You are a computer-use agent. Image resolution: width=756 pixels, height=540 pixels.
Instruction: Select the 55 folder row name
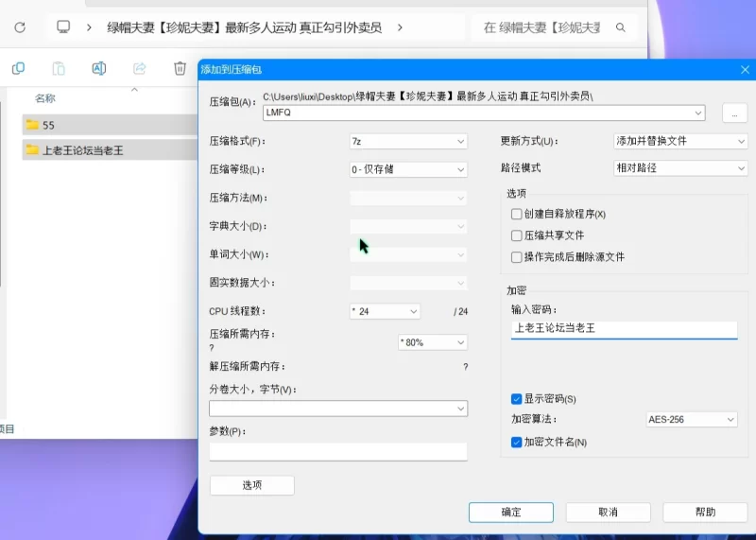tap(48, 126)
